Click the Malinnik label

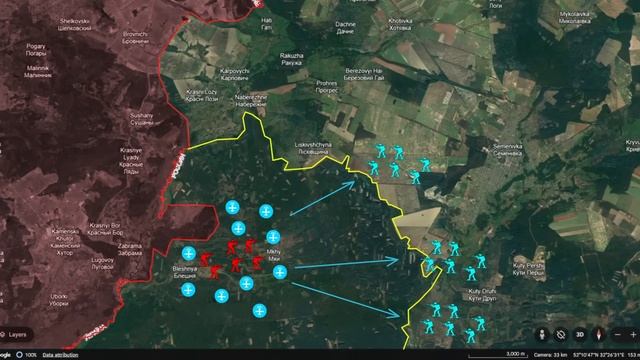[x=38, y=72]
